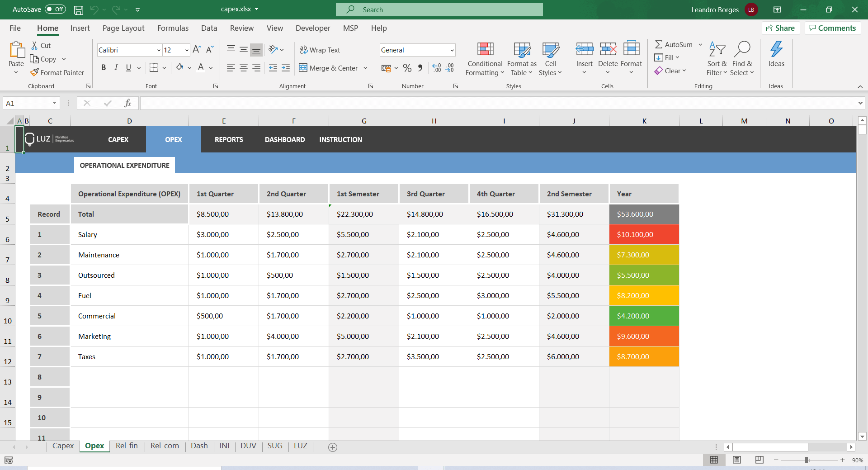Add a new sheet with the plus button
Viewport: 868px width, 470px height.
333,447
